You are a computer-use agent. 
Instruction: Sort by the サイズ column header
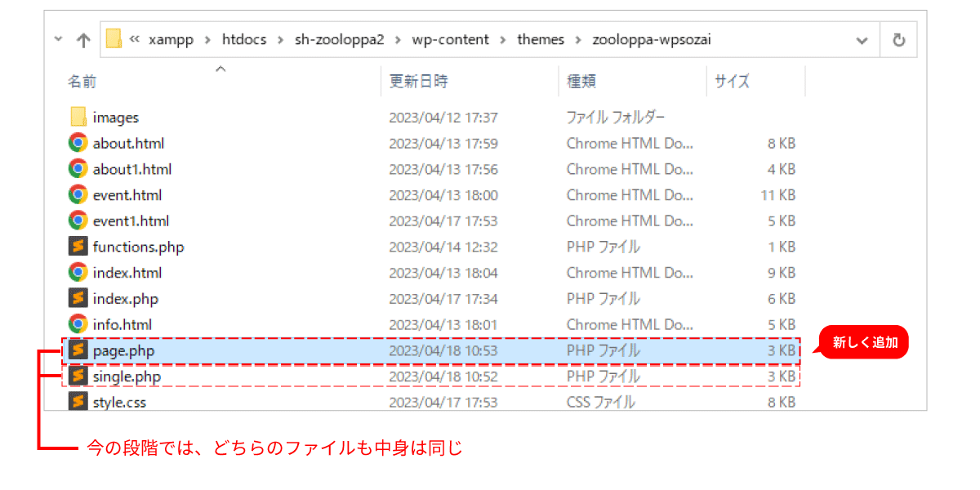(x=732, y=81)
